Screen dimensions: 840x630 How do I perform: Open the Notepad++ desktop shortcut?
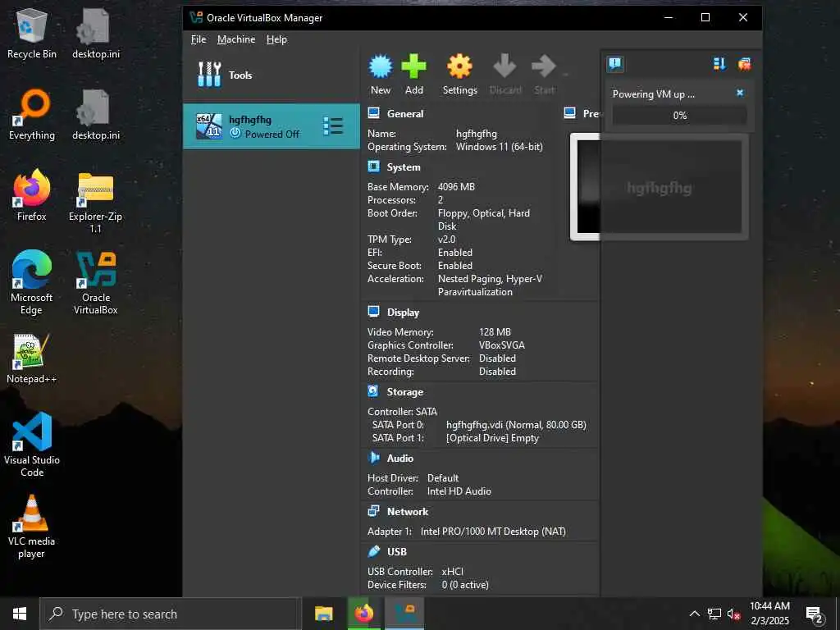click(32, 358)
